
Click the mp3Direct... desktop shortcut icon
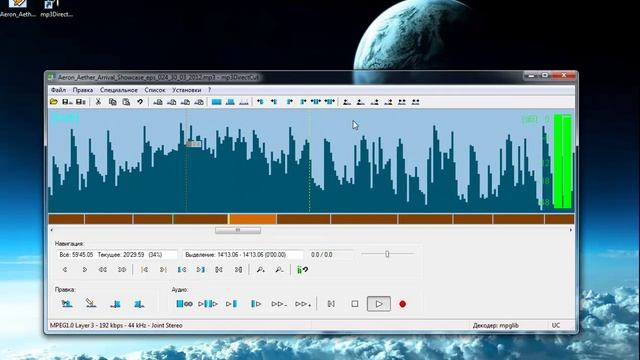pos(57,8)
